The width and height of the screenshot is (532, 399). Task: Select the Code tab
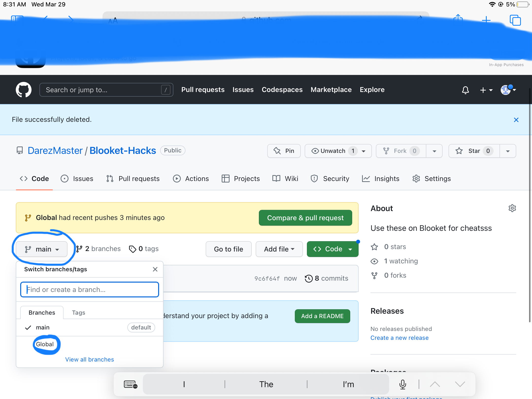34,179
